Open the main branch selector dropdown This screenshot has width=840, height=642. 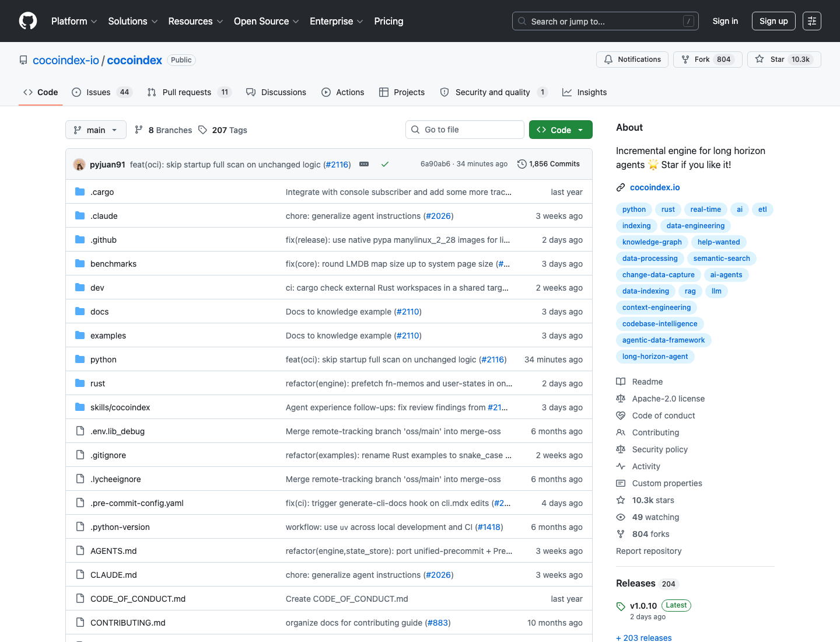[96, 130]
